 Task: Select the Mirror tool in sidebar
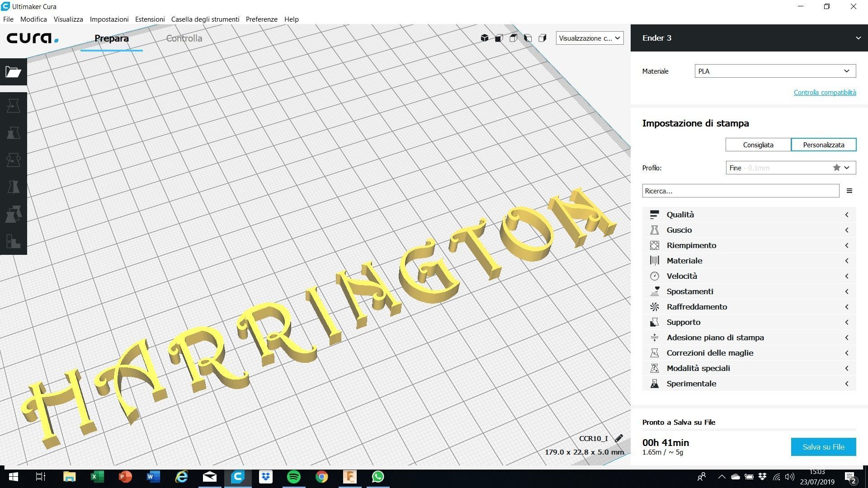tap(13, 187)
